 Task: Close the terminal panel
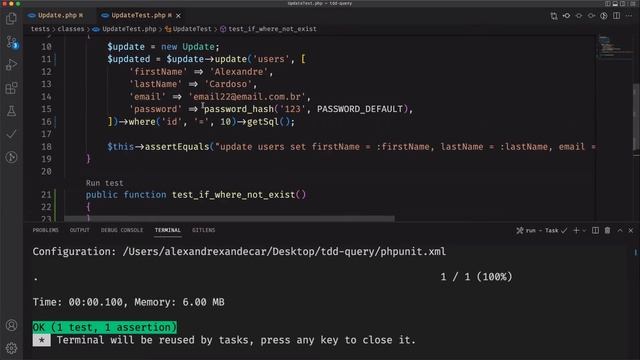click(631, 231)
